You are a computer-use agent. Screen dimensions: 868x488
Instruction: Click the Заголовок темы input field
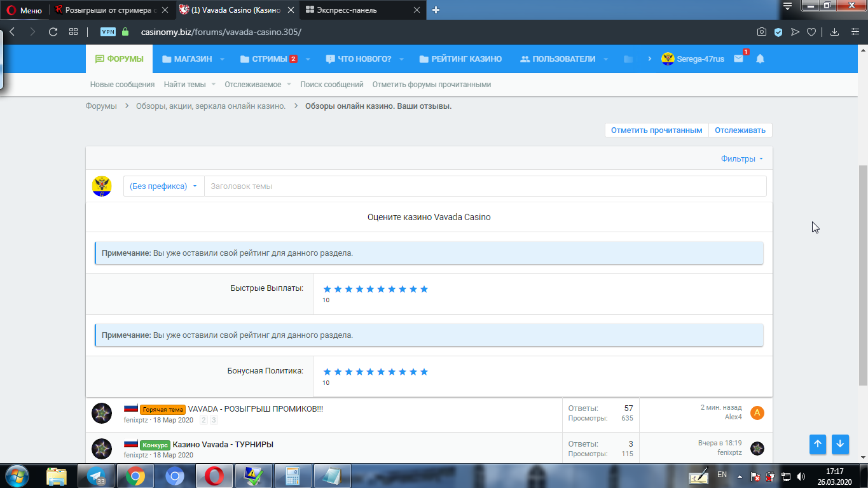coord(485,186)
